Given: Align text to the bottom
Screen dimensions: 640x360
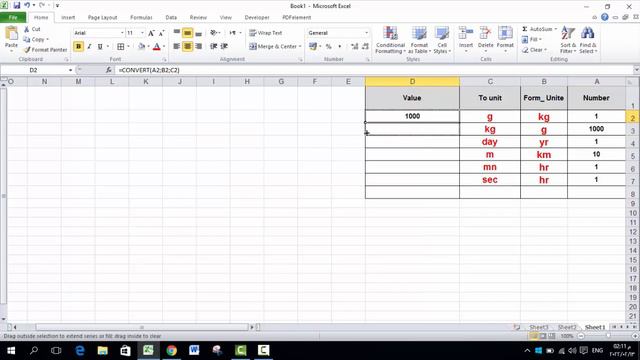Looking at the screenshot, I should 198,33.
